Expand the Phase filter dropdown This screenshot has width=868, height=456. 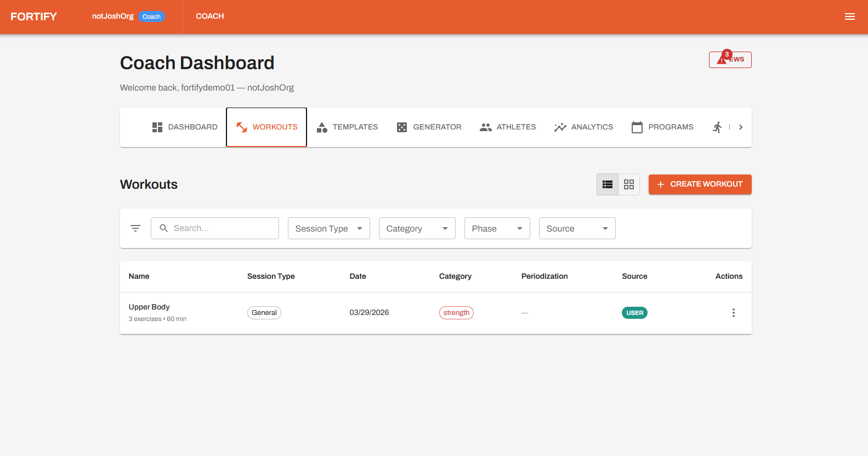[497, 228]
